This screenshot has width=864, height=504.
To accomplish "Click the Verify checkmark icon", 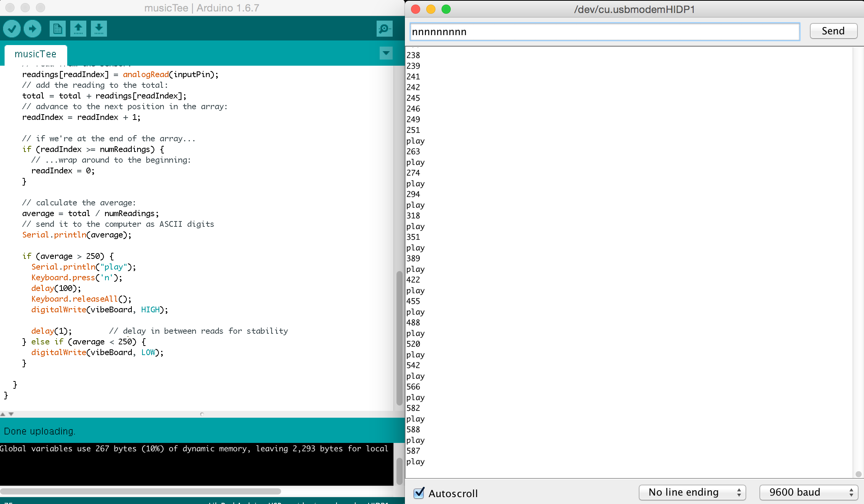I will tap(12, 29).
